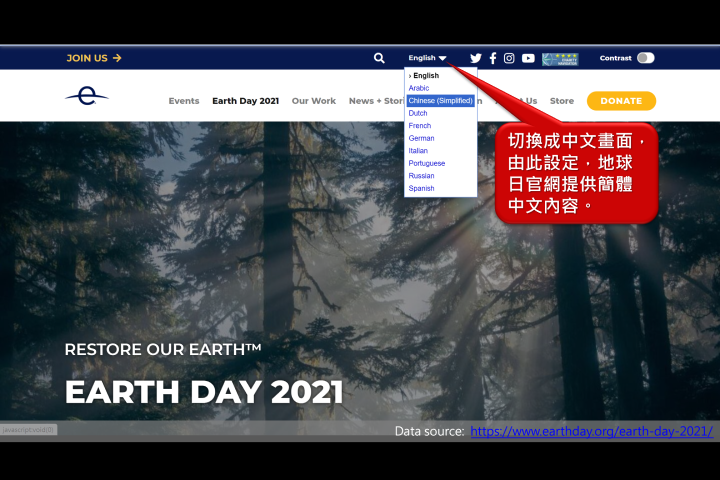The height and width of the screenshot is (480, 720).
Task: Open the YouTube icon
Action: coord(528,58)
